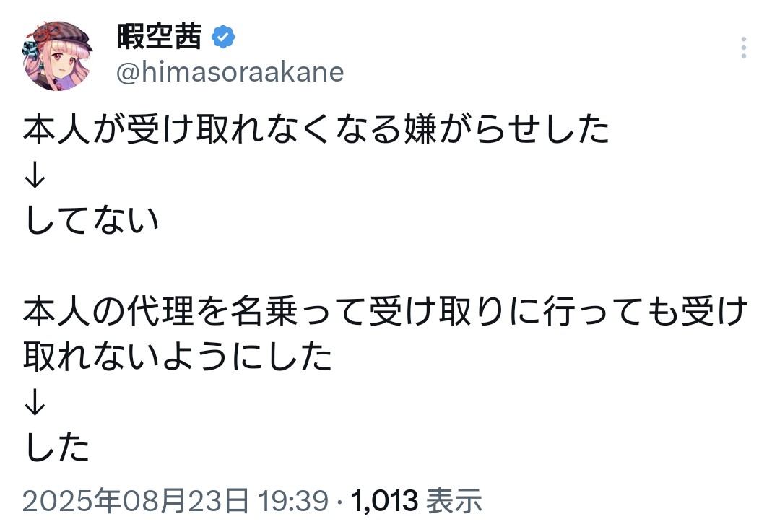Click the display name 暇空茜
The width and height of the screenshot is (780, 532).
tap(159, 37)
